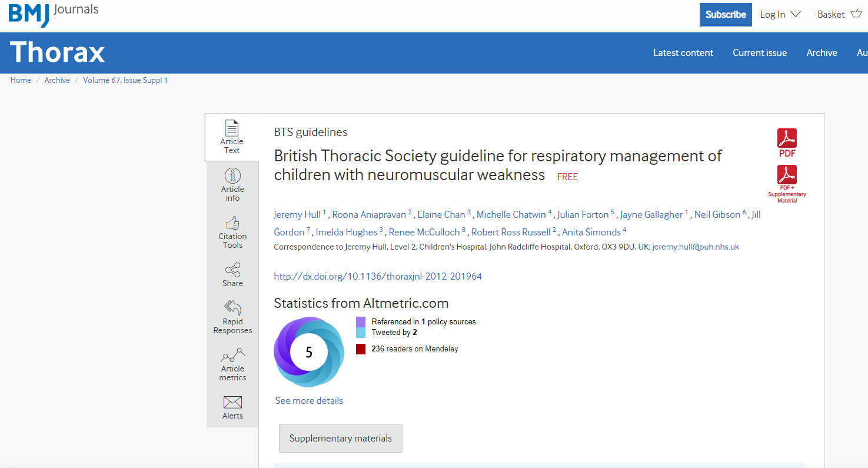
Task: Open the Article info icon in sidebar
Action: (x=232, y=176)
